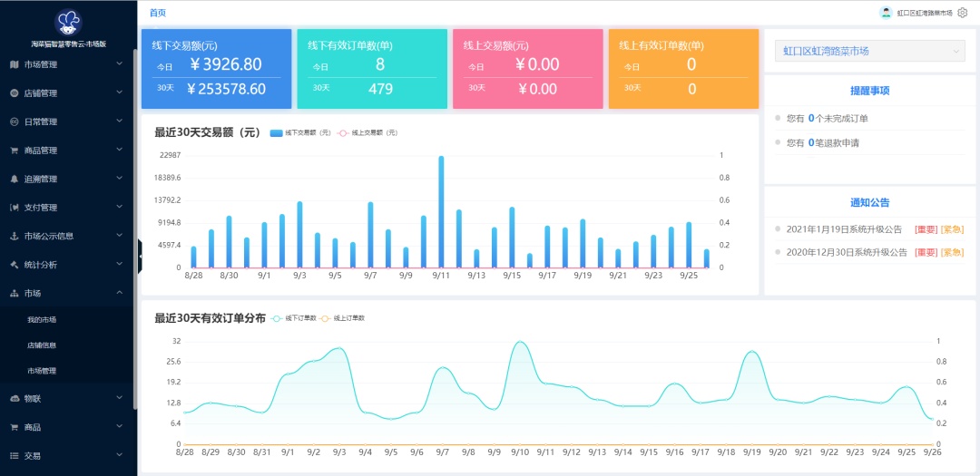Click the settings gear icon in header

[x=963, y=13]
